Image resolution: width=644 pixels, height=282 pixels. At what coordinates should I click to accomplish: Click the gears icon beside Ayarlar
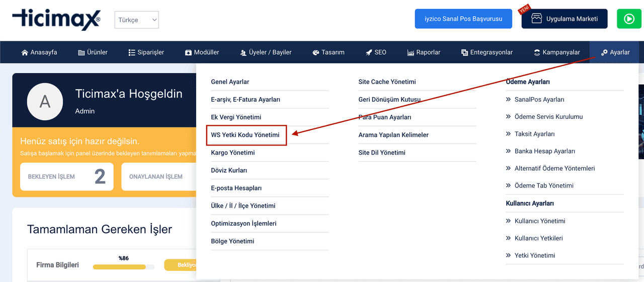coord(604,52)
